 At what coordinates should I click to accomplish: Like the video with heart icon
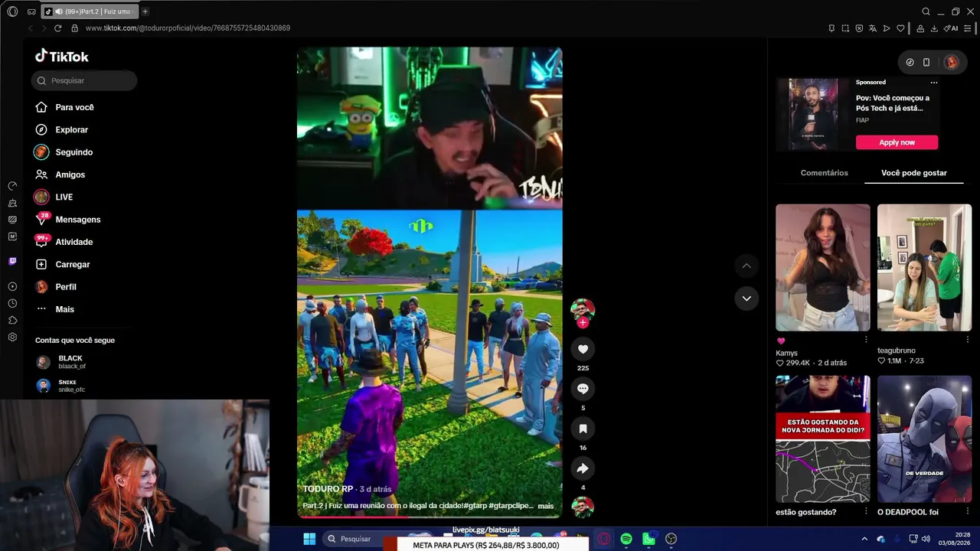coord(583,349)
